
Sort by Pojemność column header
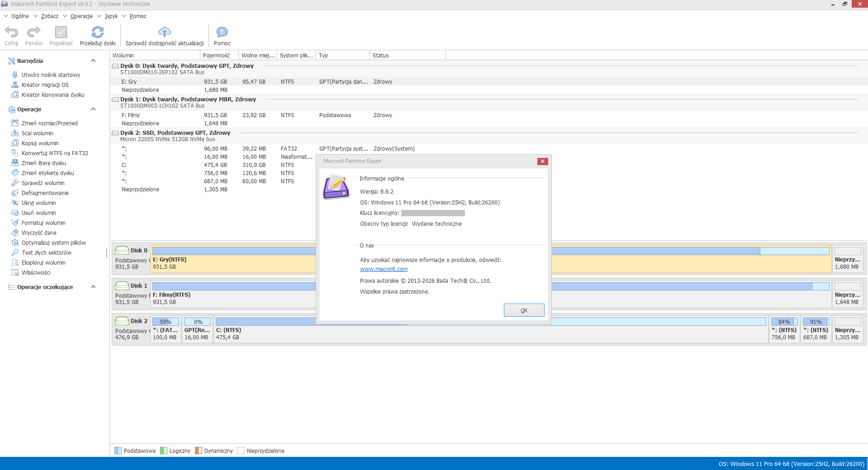[219, 55]
